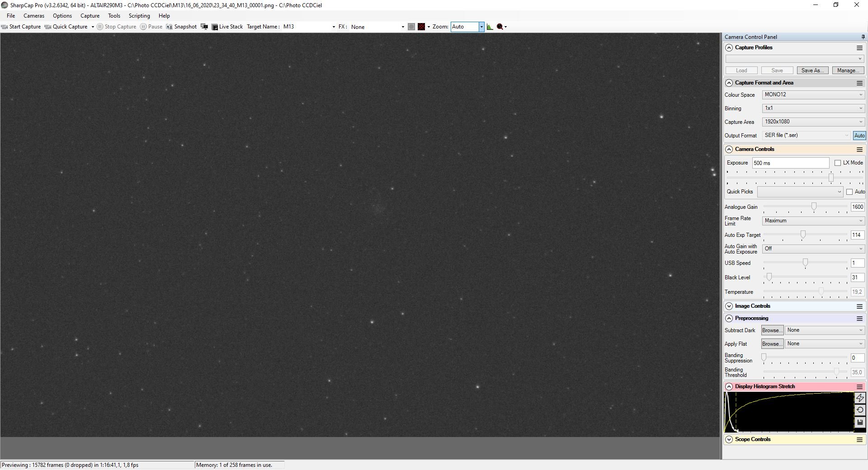Open the Camera Controls panel menu icon
The image size is (868, 470).
859,150
